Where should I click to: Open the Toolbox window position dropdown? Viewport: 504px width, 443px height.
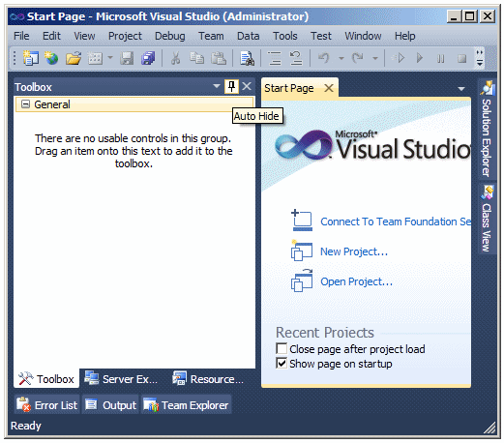pyautogui.click(x=217, y=86)
